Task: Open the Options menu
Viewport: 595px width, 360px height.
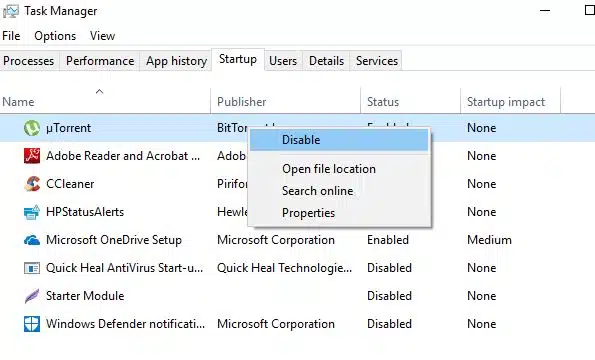Action: coord(55,36)
